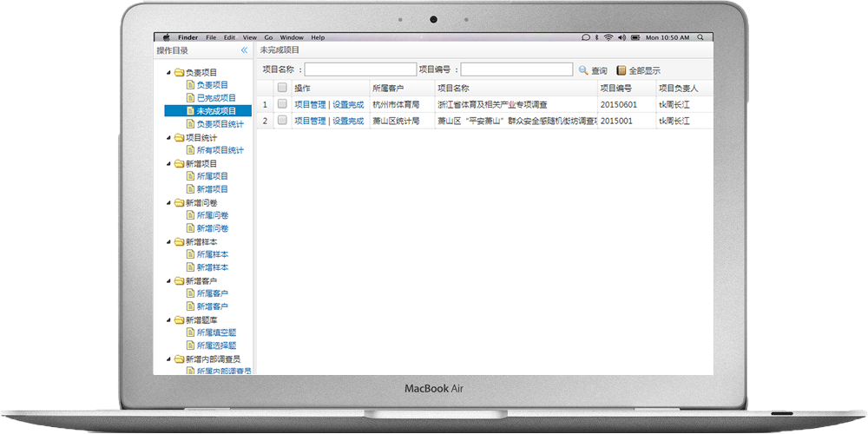Screen dimensions: 868x434
Task: Toggle the select-all checkbox in table header
Action: (282, 88)
